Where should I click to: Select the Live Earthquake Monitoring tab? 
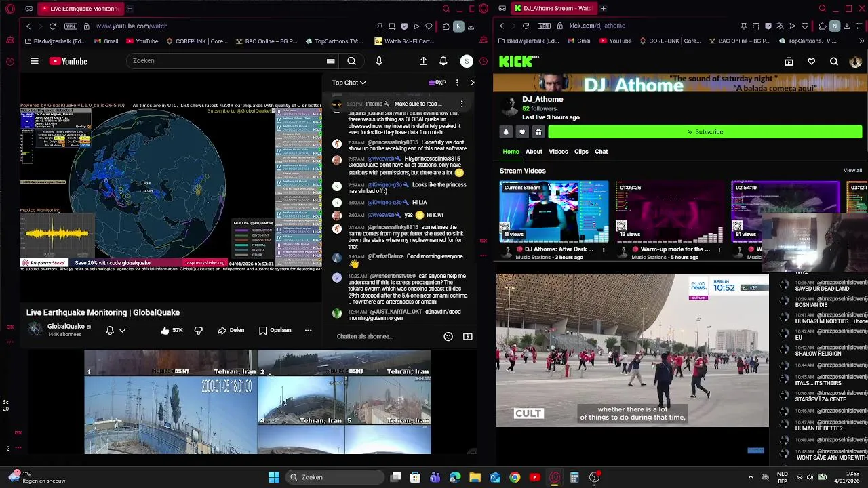tap(79, 9)
